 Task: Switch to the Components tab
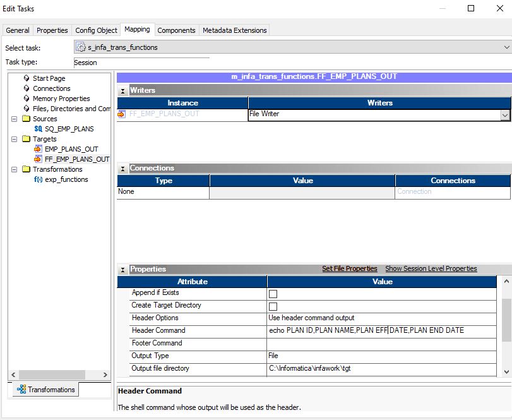pyautogui.click(x=176, y=30)
